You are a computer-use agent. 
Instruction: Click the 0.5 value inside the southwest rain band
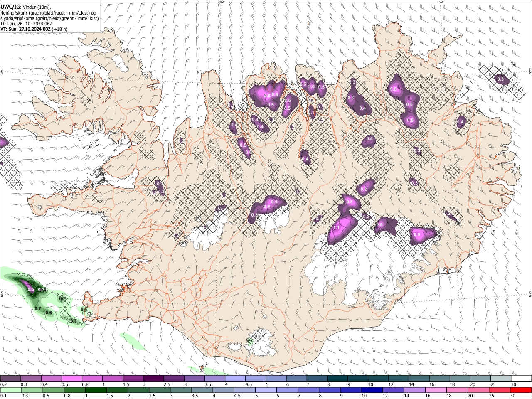coord(30,290)
